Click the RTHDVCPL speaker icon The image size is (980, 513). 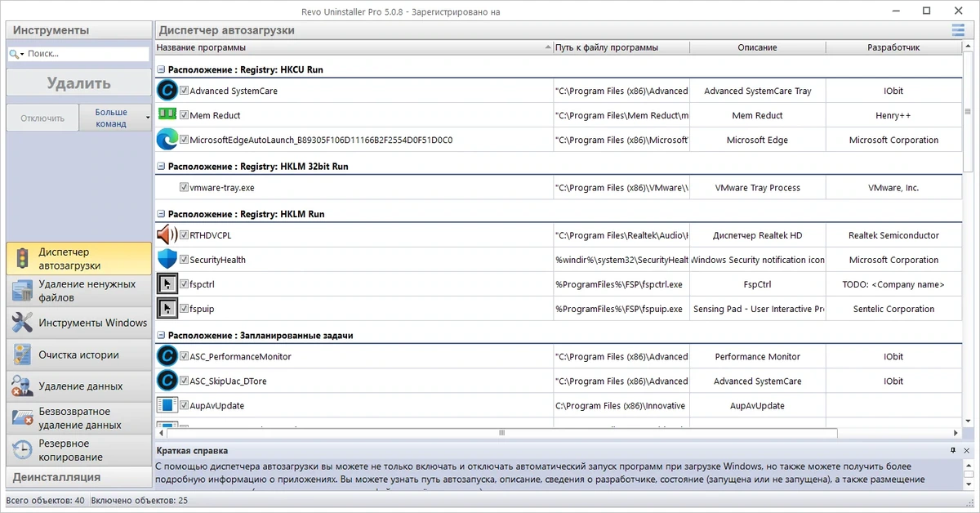(167, 235)
